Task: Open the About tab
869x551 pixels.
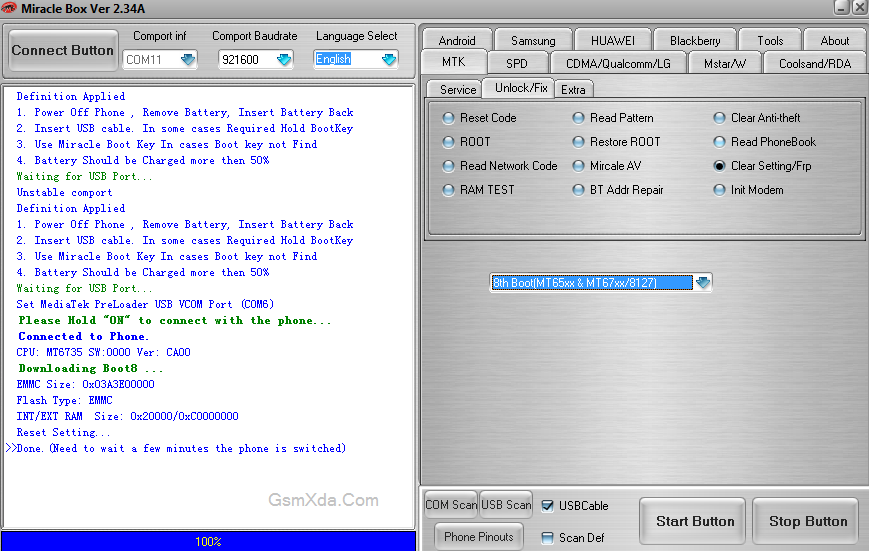Action: [x=835, y=40]
